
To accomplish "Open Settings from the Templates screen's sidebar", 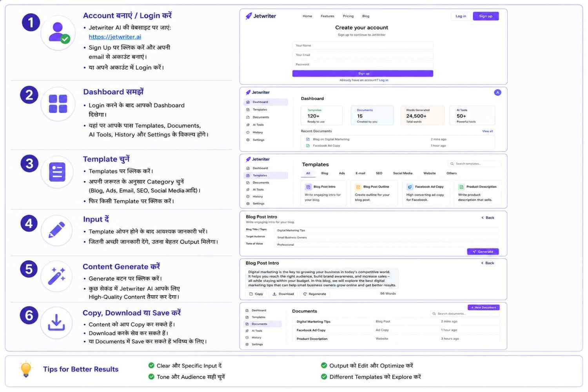I will (255, 204).
